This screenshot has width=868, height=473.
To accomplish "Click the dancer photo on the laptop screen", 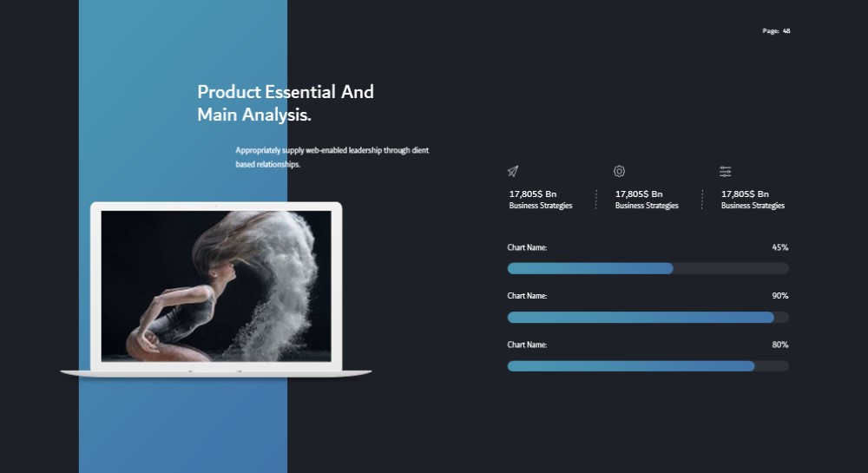I will pyautogui.click(x=216, y=286).
